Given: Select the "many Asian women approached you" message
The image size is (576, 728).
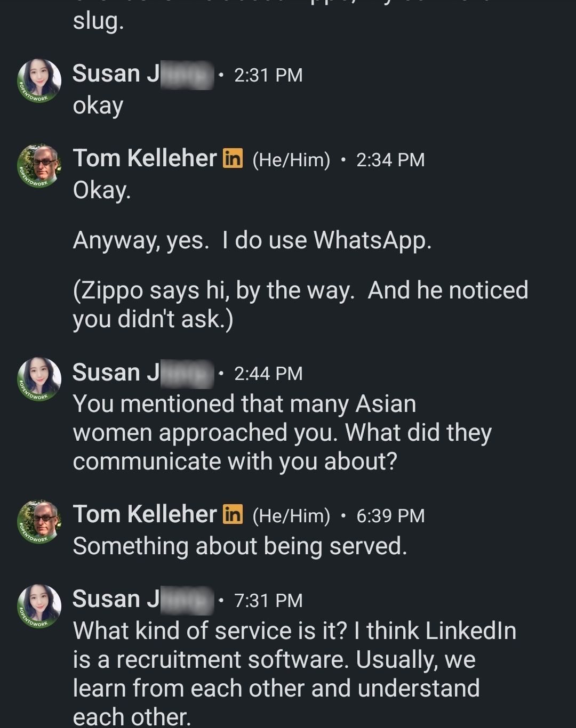Looking at the screenshot, I should pos(282,432).
